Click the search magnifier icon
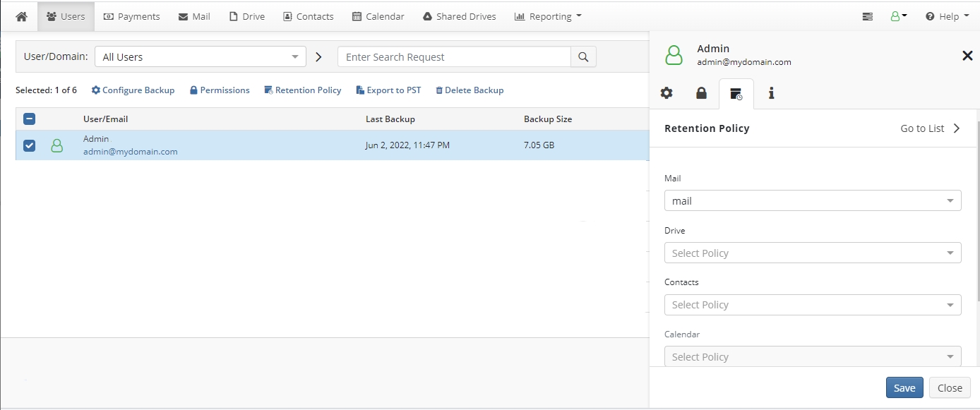Screen dimensions: 980x410 pyautogui.click(x=583, y=57)
